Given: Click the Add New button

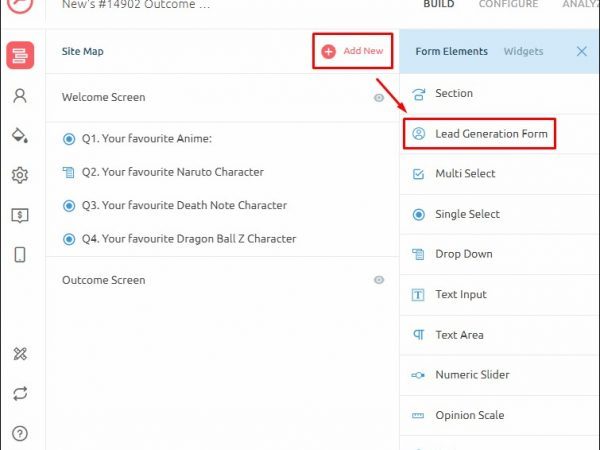Looking at the screenshot, I should (x=353, y=51).
